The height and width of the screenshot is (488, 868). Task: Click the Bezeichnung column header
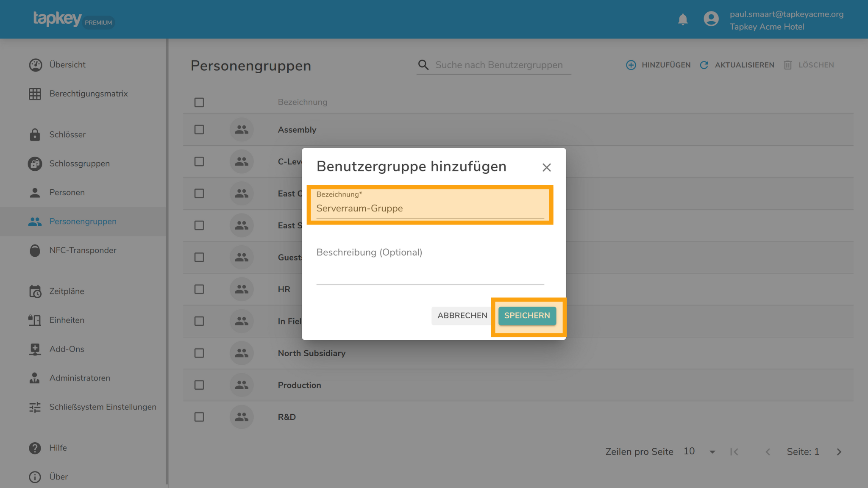[303, 102]
